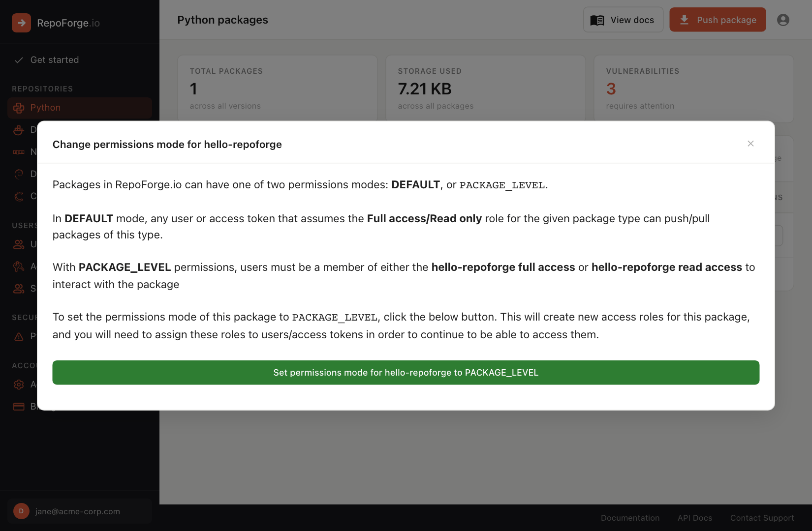The image size is (812, 531).
Task: Click the RepoForge.io logo arrow icon
Action: tap(21, 23)
